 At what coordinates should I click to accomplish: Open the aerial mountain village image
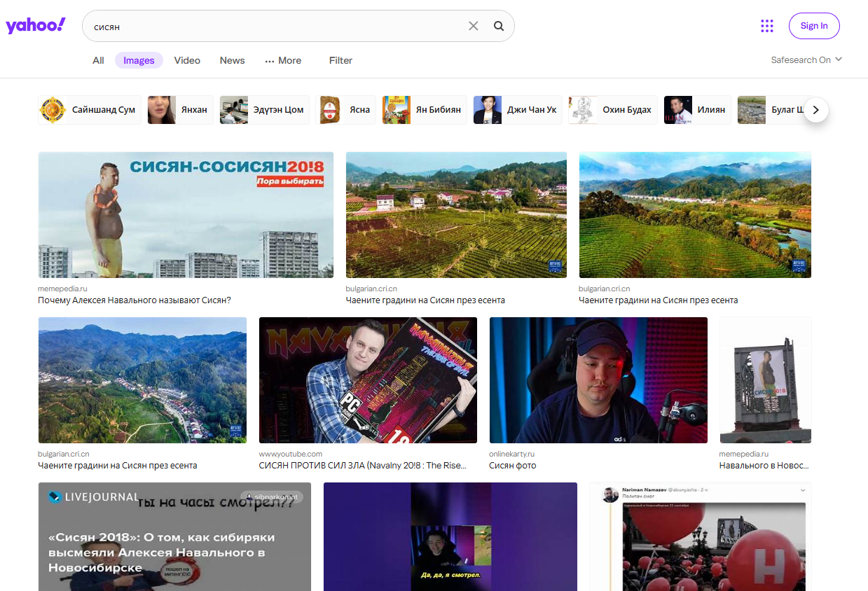[142, 380]
